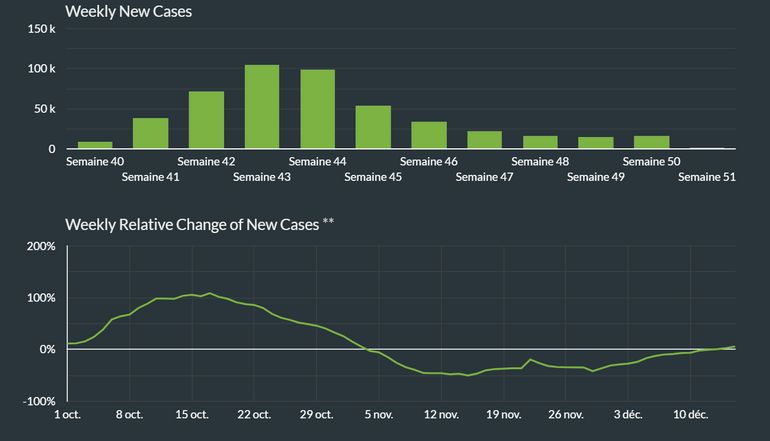Screen dimensions: 770x441
Task: Select the Semaine 47 bar
Action: pos(484,140)
